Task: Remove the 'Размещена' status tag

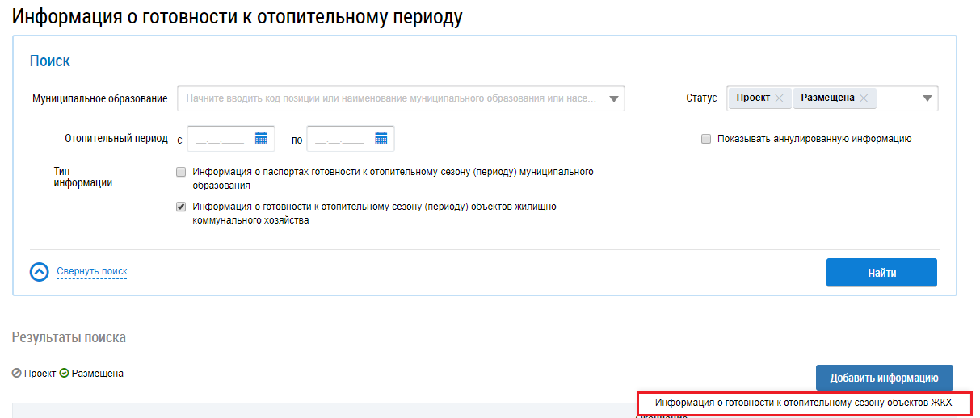Action: [x=863, y=98]
